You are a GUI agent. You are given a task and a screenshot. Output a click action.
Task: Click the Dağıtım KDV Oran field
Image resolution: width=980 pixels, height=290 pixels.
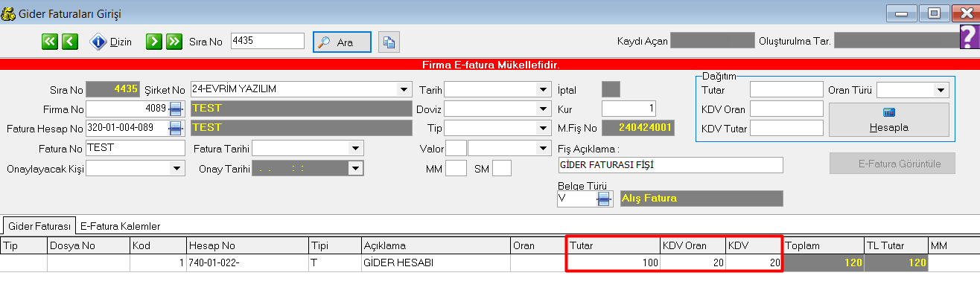pyautogui.click(x=786, y=109)
